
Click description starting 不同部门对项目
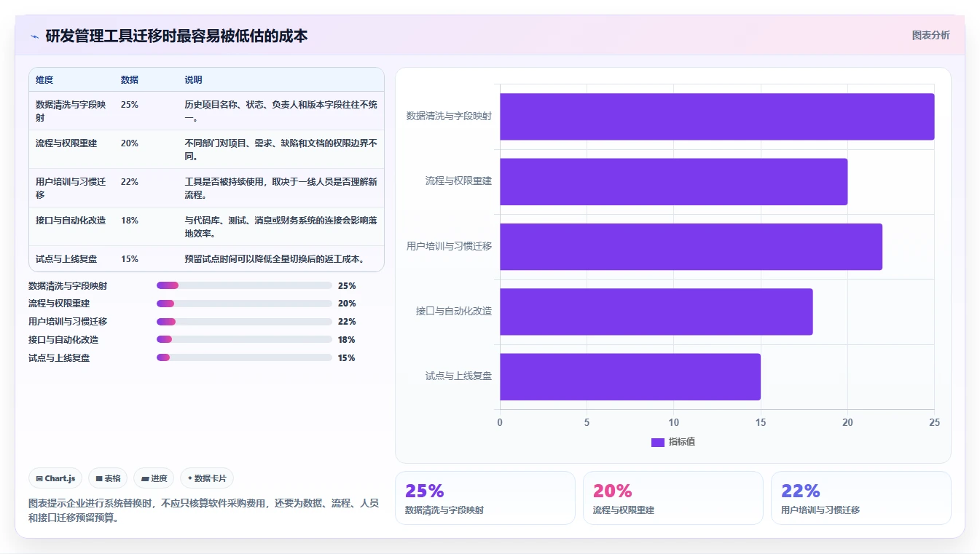pos(281,150)
